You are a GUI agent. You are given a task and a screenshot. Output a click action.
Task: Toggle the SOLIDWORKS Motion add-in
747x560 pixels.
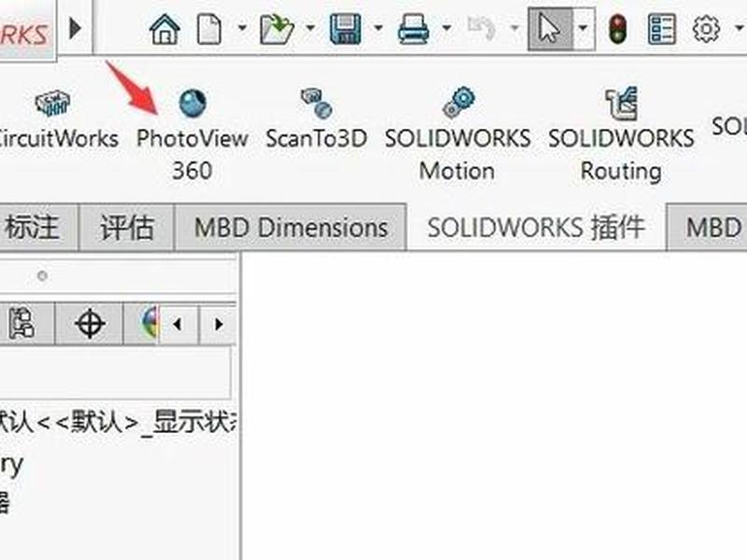pos(458,134)
